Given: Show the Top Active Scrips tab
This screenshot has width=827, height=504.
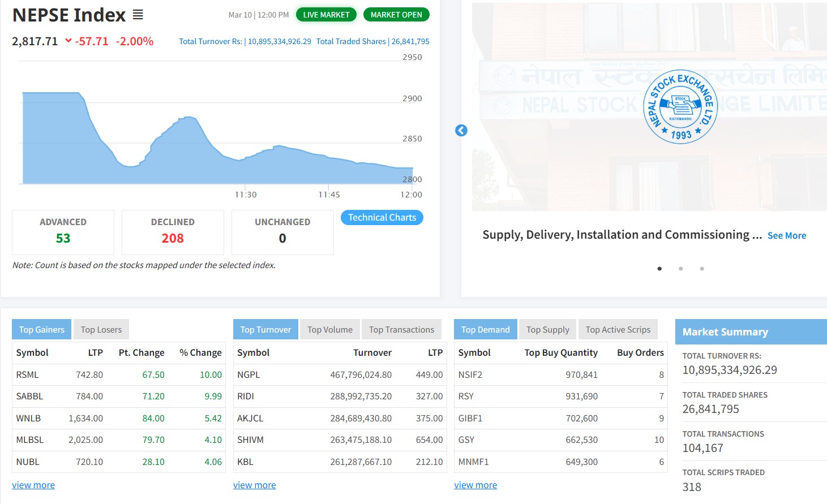Looking at the screenshot, I should (x=618, y=330).
